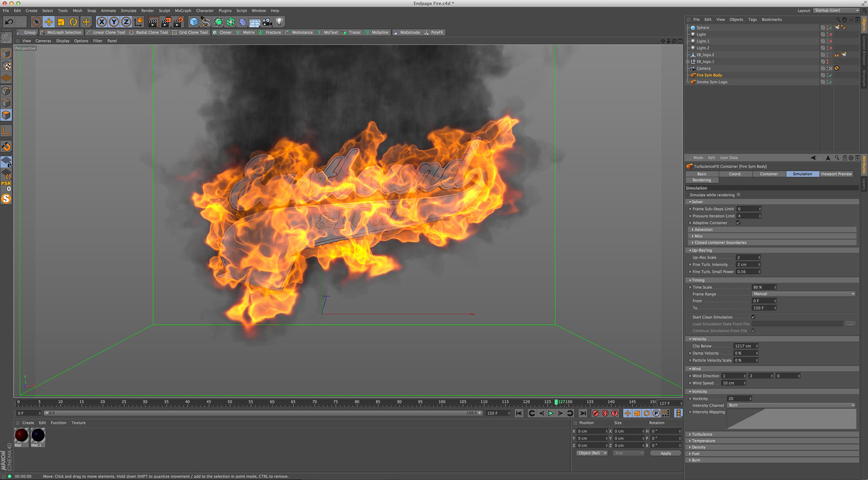Click the Record Active Objects icon
The image size is (868, 480).
[x=596, y=413]
